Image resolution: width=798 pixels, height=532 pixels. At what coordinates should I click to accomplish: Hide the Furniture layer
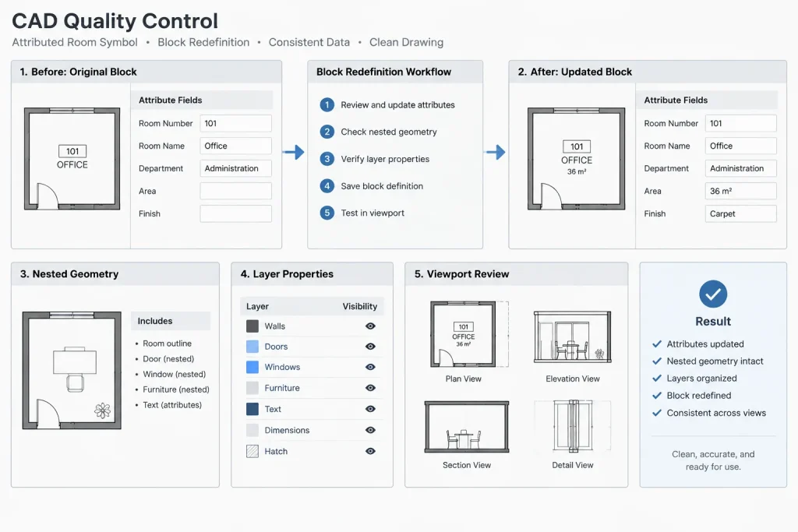(370, 388)
